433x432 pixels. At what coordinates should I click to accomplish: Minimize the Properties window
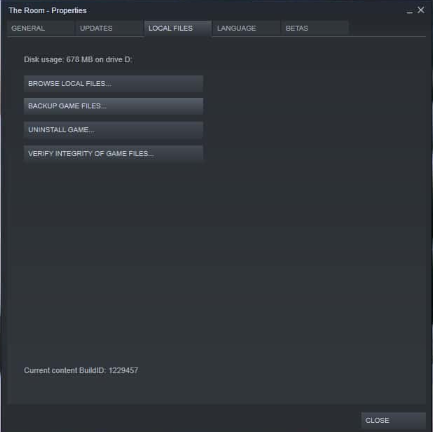coord(409,11)
